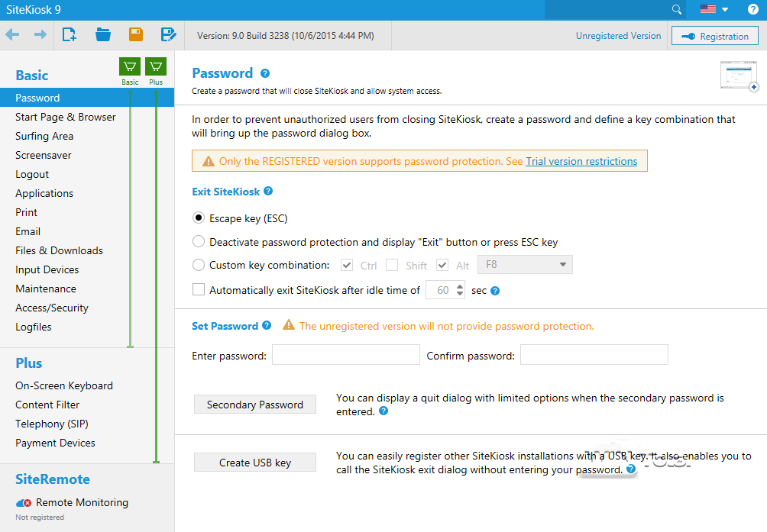This screenshot has width=767, height=532.
Task: Toggle the Shift checkbox
Action: click(x=392, y=265)
